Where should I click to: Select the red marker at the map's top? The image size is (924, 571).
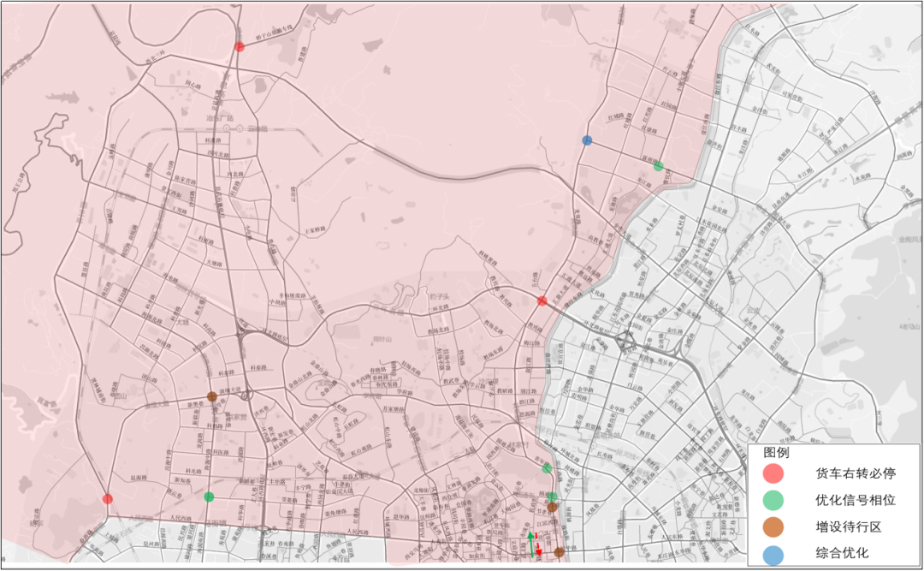pyautogui.click(x=240, y=46)
